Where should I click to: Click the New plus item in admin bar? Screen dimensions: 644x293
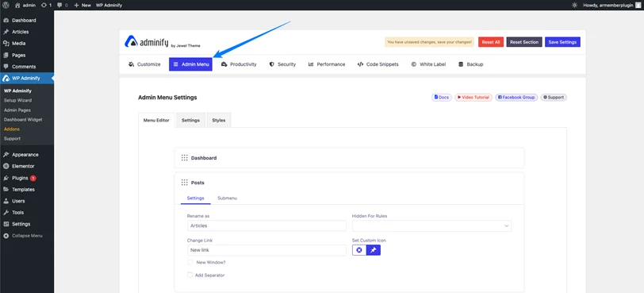coord(82,5)
